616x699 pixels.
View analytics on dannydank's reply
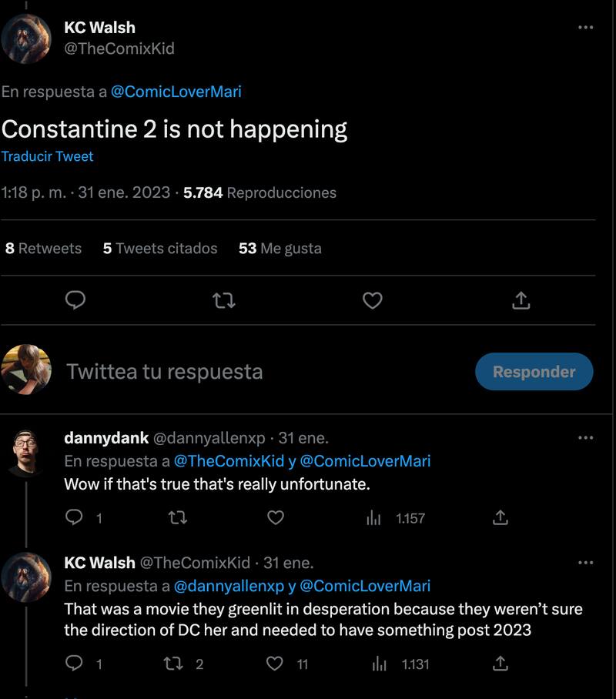click(374, 518)
